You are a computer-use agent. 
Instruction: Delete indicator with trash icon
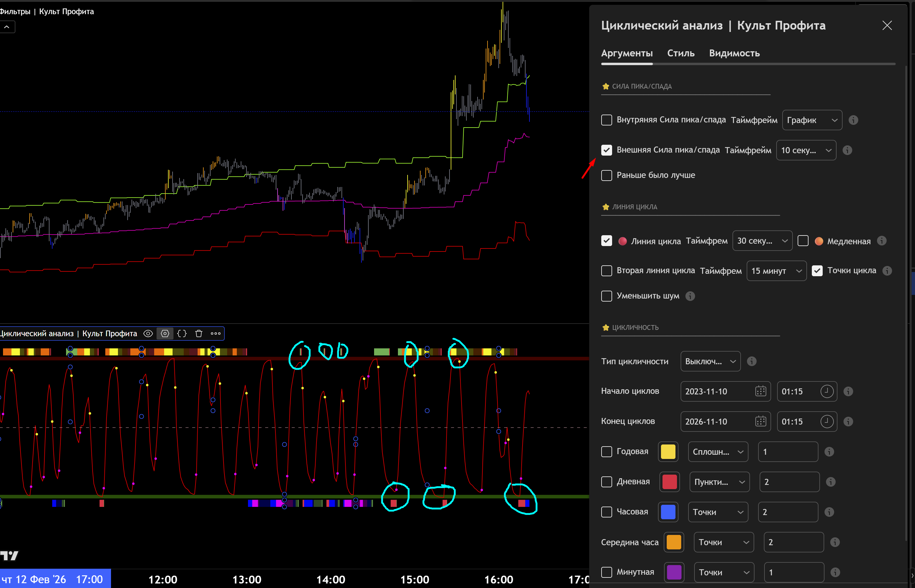point(199,333)
